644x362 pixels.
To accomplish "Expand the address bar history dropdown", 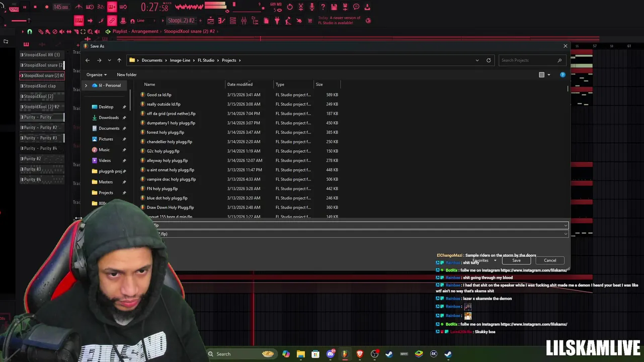I will pos(477,60).
